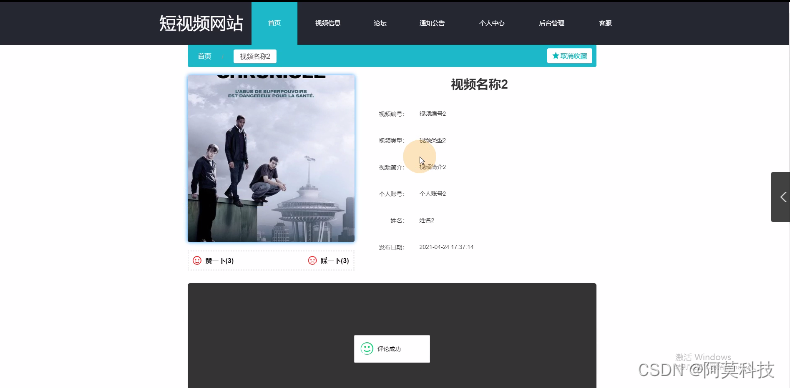Screen dimensions: 790x388
Task: Open the 视频信息 navigation item
Action: (x=327, y=23)
